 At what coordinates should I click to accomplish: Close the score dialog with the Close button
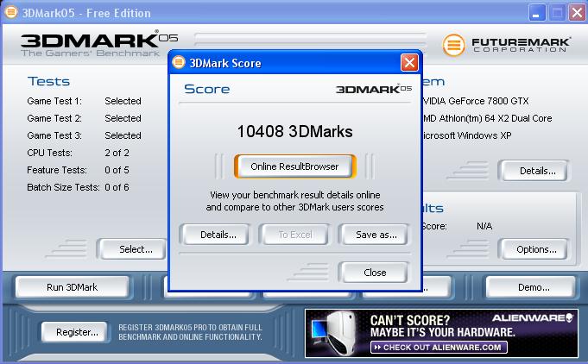[375, 273]
